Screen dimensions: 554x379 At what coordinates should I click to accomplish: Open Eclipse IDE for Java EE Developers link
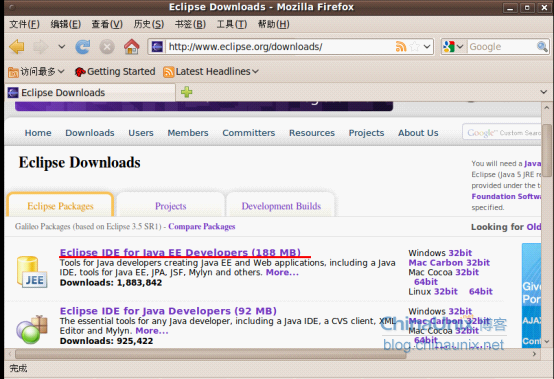point(180,252)
